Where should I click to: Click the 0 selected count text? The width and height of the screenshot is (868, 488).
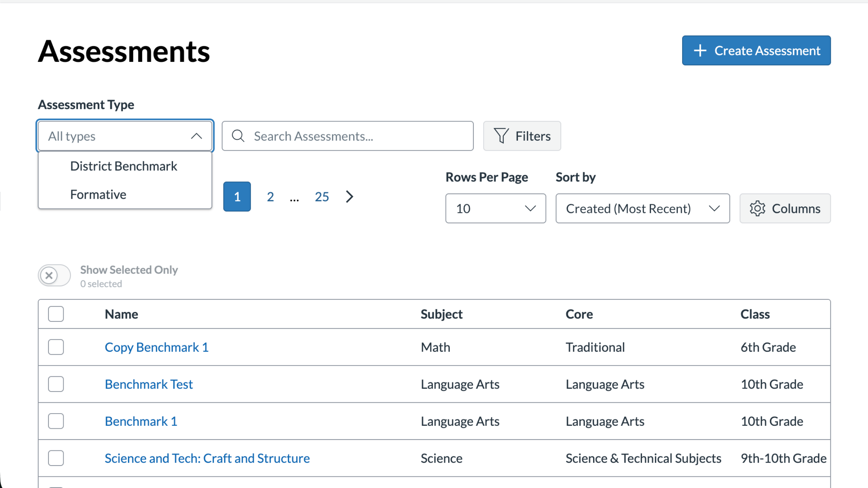(101, 284)
